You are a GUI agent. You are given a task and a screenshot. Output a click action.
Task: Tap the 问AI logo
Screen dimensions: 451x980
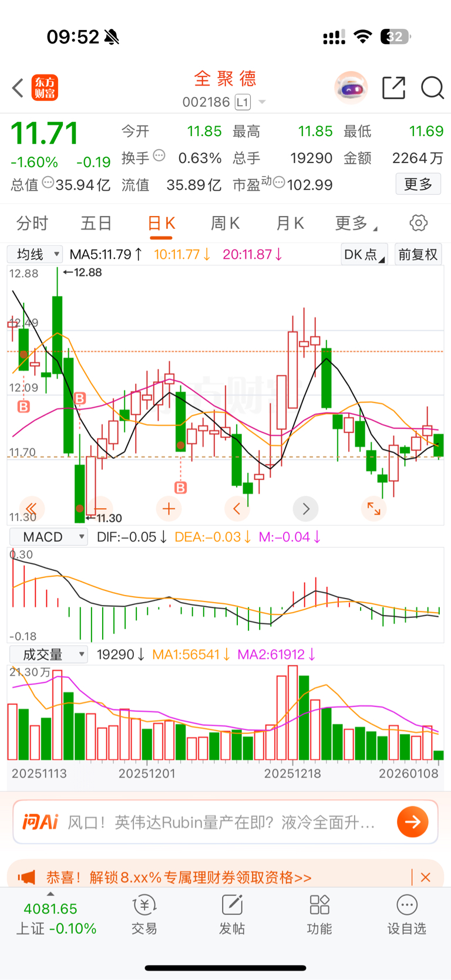[40, 822]
